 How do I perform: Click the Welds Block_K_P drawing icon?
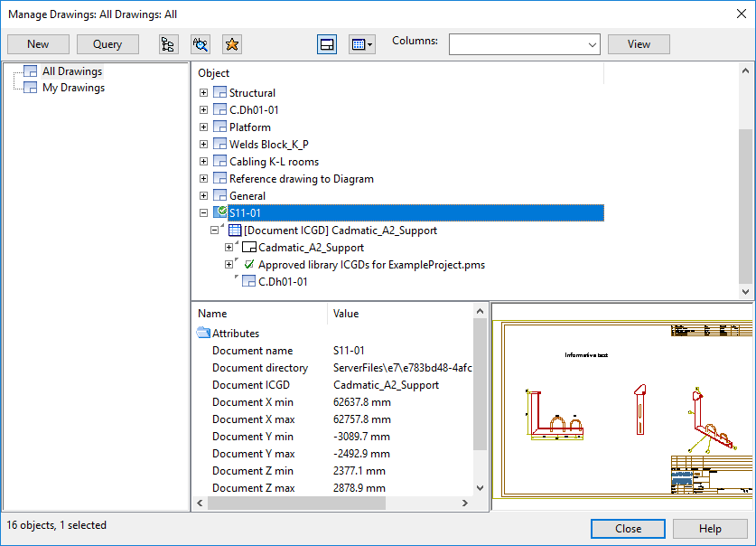tap(219, 145)
